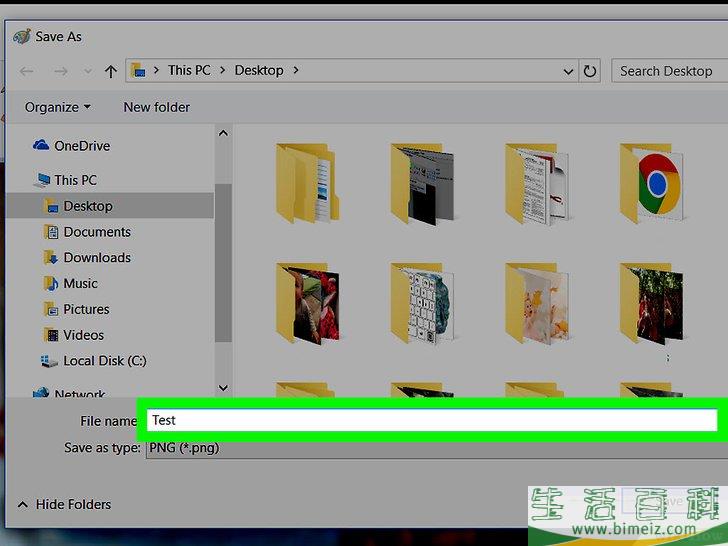728x546 pixels.
Task: Select folder with pale baby photo
Action: [x=537, y=303]
